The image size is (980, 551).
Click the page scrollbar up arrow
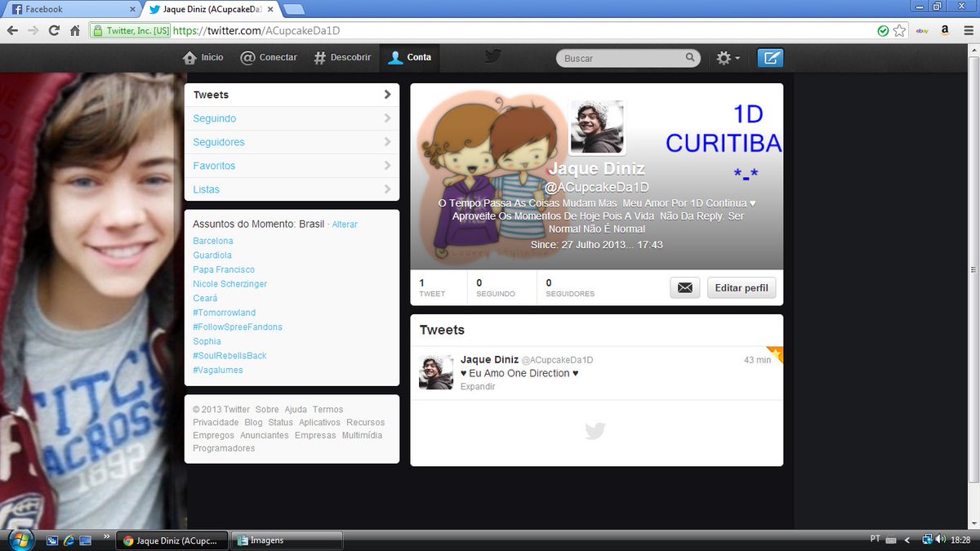[x=973, y=50]
